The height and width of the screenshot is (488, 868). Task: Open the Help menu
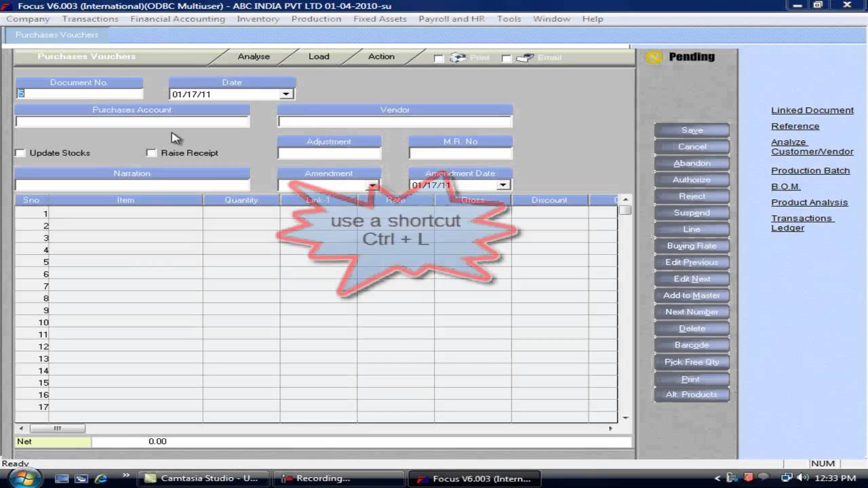point(592,19)
